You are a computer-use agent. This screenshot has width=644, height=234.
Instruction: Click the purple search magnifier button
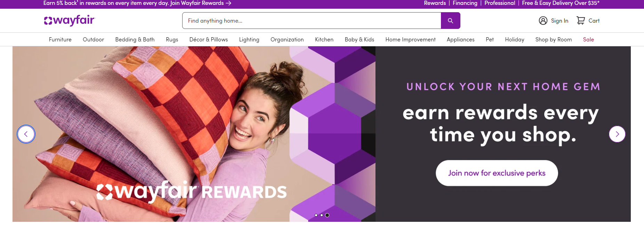tap(450, 21)
